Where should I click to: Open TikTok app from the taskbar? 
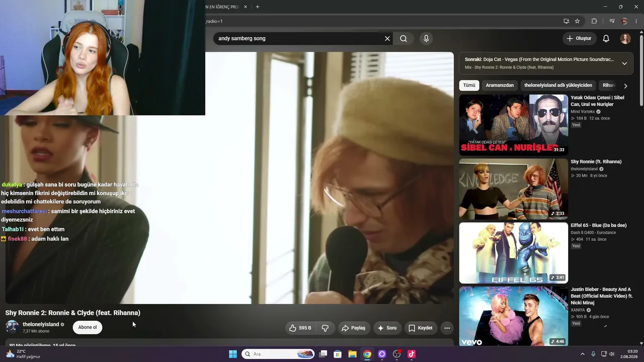[411, 354]
